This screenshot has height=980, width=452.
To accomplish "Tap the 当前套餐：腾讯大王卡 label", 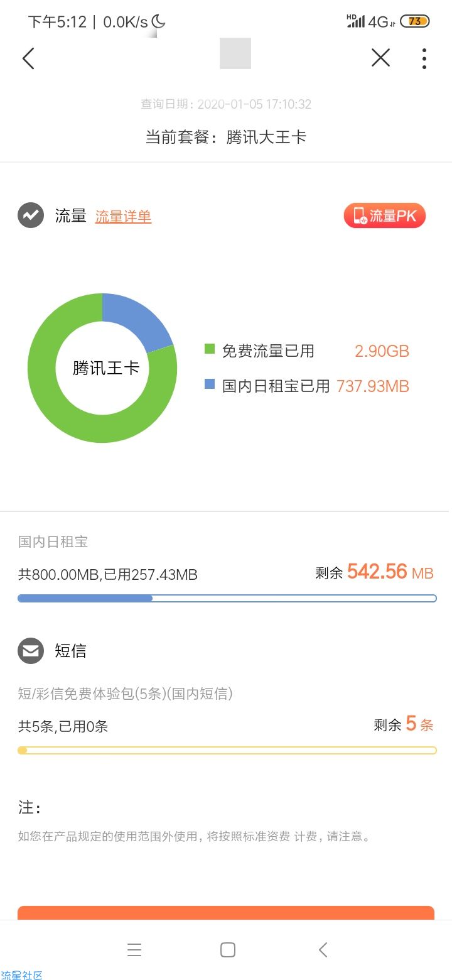I will [x=226, y=137].
